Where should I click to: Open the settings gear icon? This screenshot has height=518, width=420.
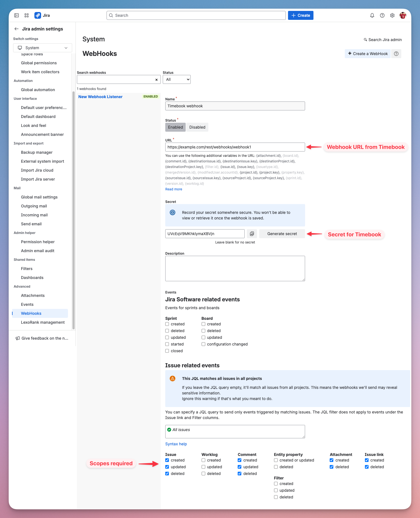[x=392, y=15]
